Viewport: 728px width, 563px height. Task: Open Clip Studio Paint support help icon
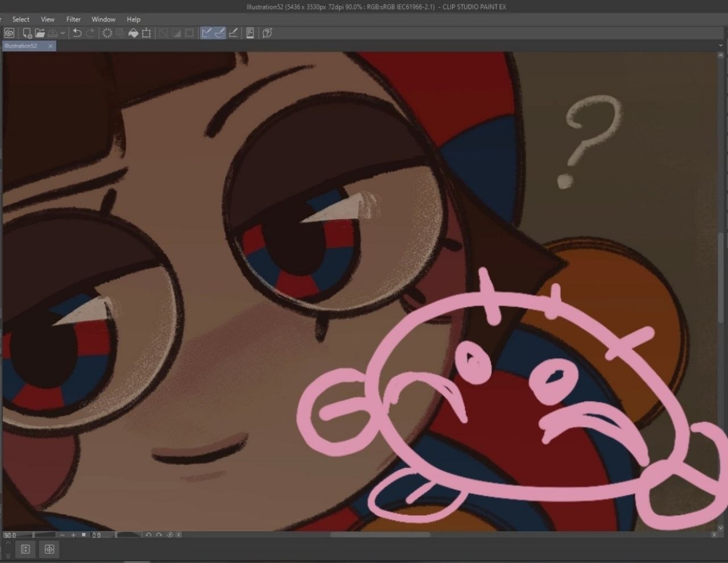267,33
